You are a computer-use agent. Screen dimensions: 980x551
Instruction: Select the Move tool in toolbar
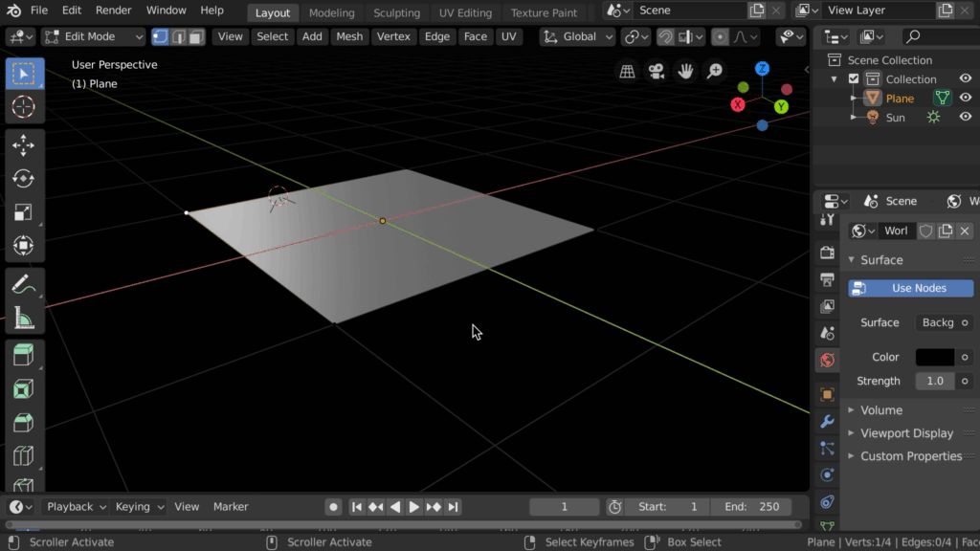[24, 144]
